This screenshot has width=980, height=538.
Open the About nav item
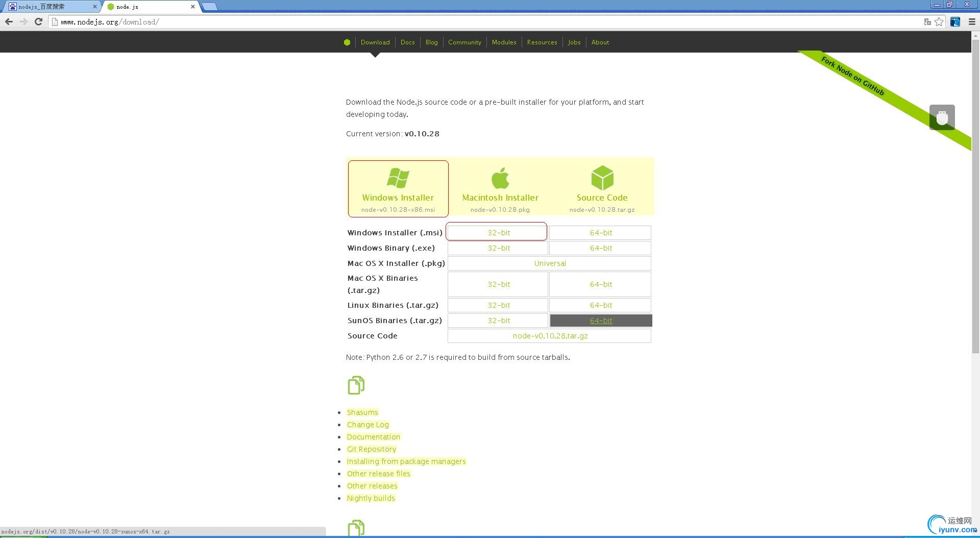tap(600, 42)
